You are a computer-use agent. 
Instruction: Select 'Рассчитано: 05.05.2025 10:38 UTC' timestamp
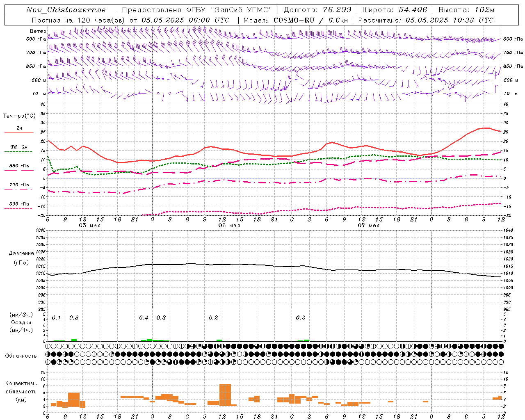[x=426, y=20]
